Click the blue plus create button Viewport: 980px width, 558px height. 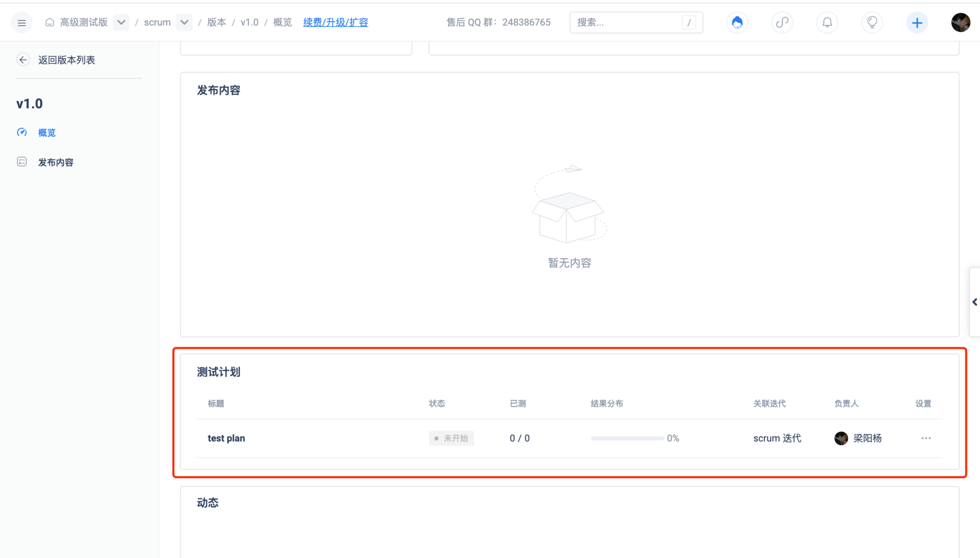917,23
